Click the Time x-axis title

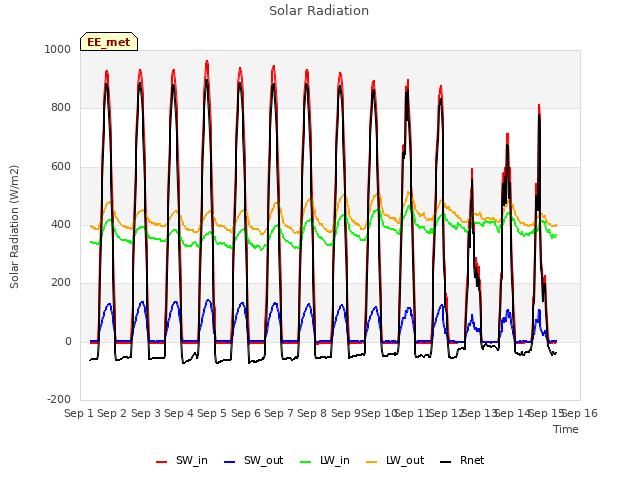tap(566, 429)
